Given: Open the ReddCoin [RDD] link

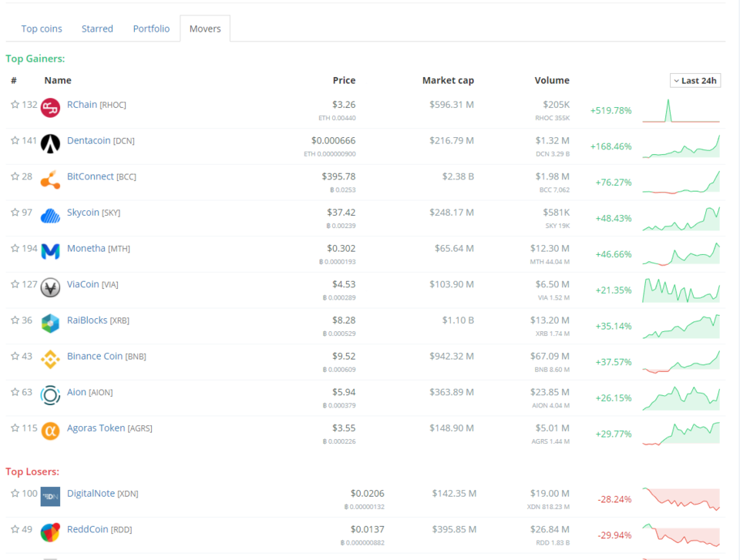Looking at the screenshot, I should pyautogui.click(x=99, y=529).
